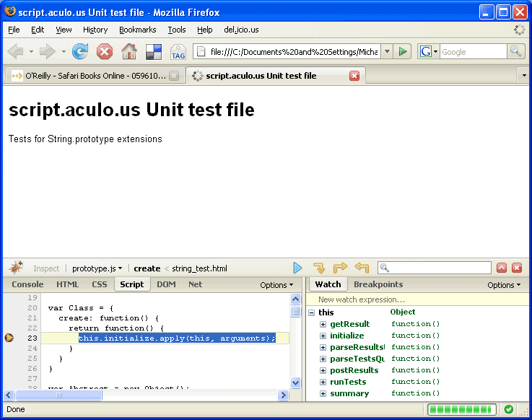
Task: Click the page icon in address bar
Action: (201, 52)
